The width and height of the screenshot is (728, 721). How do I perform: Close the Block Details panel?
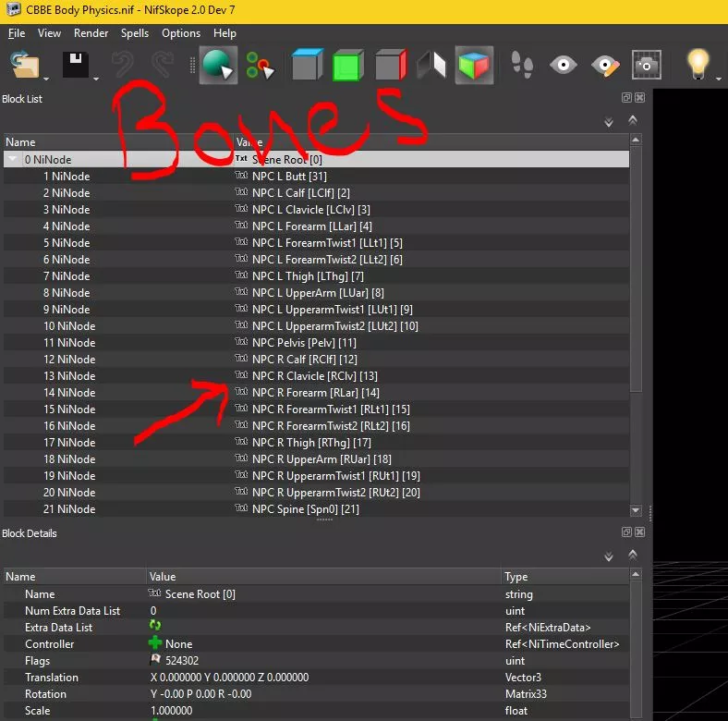point(640,532)
